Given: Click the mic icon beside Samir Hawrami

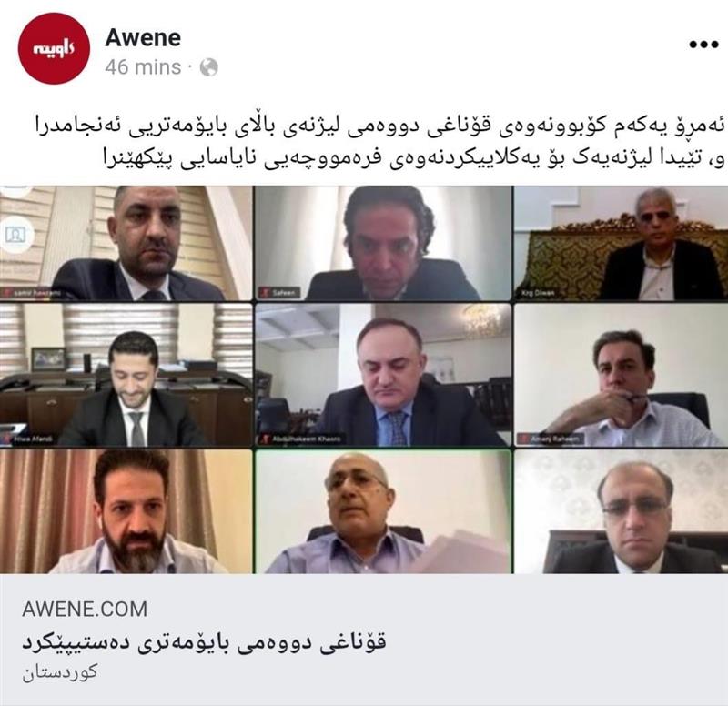Looking at the screenshot, I should tap(6, 293).
